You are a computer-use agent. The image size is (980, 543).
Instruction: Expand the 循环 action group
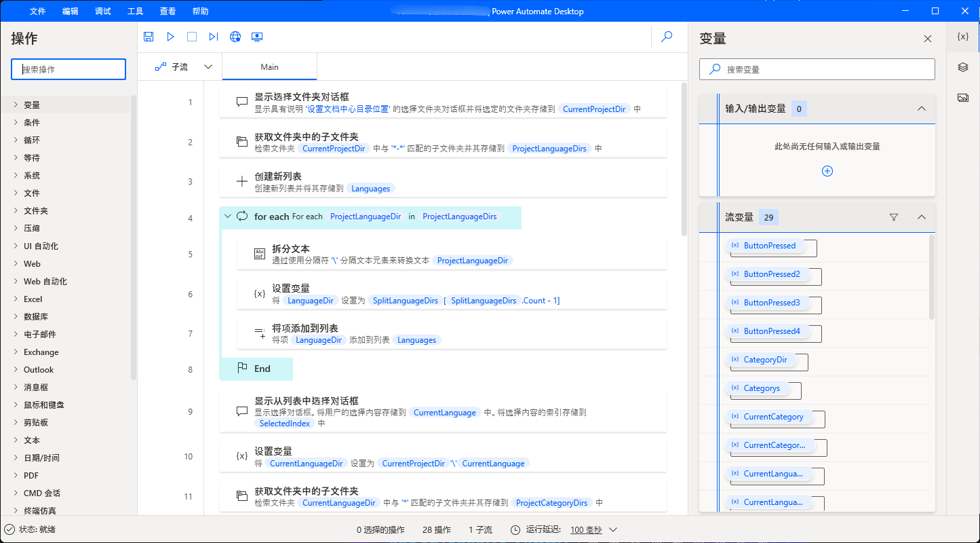point(15,140)
